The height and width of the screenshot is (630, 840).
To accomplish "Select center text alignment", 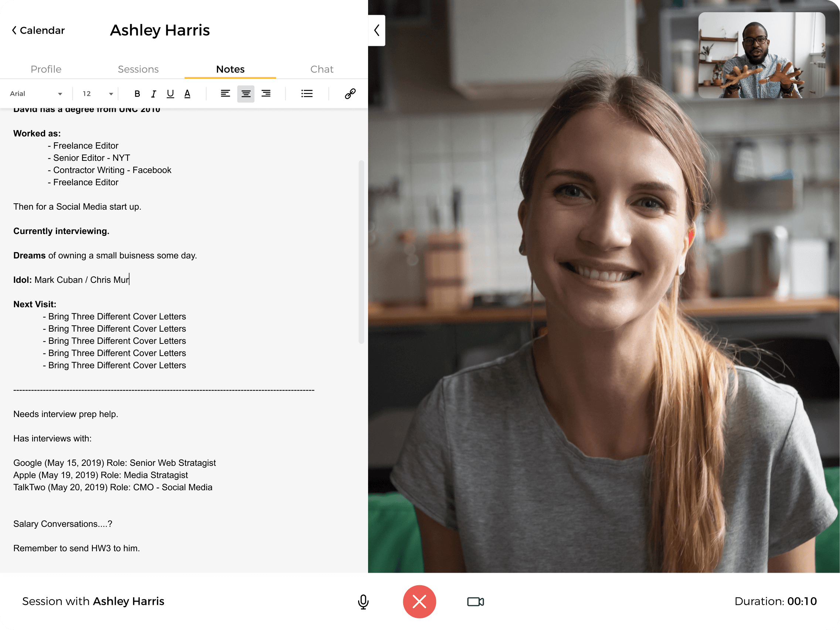I will click(x=246, y=94).
